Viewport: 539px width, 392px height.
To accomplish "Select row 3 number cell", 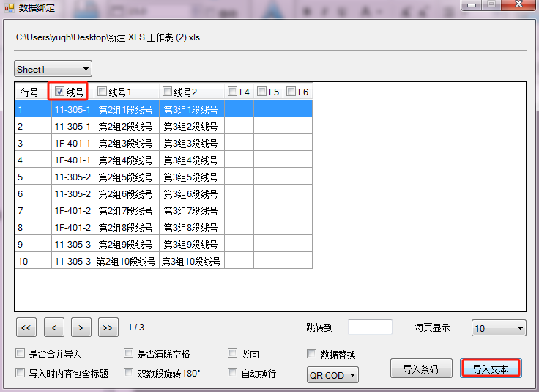I will pyautogui.click(x=34, y=143).
